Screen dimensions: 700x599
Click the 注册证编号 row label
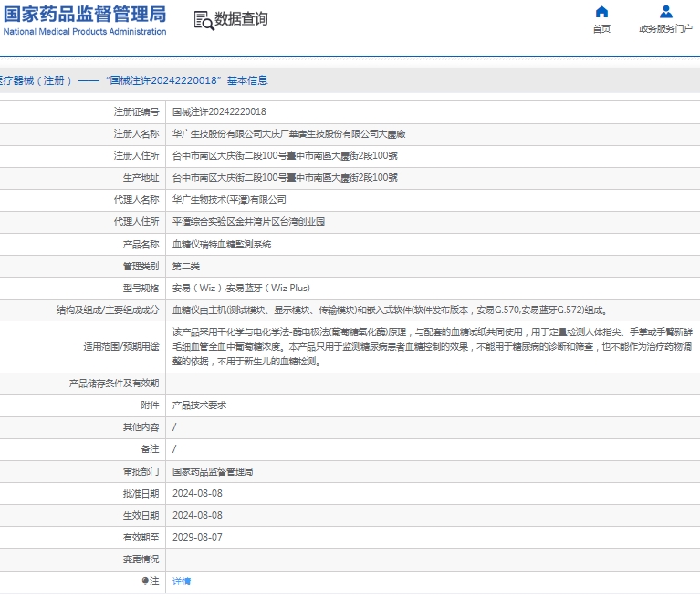[x=136, y=111]
